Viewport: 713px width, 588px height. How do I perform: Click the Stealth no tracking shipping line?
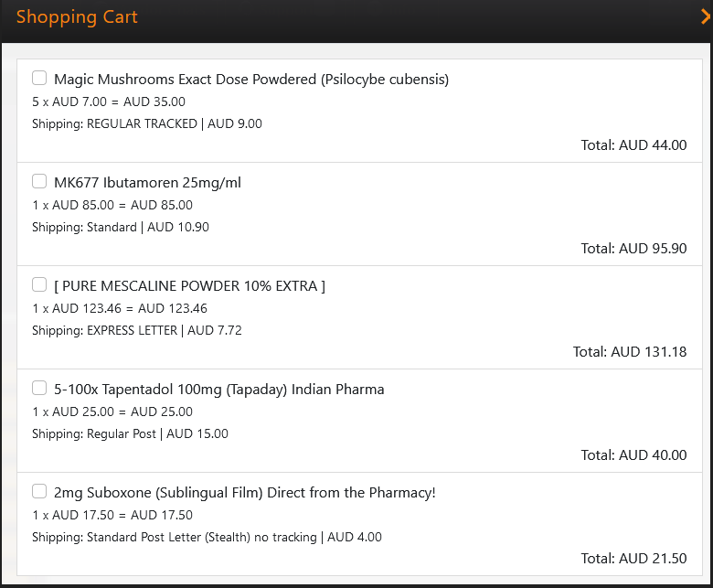(207, 537)
